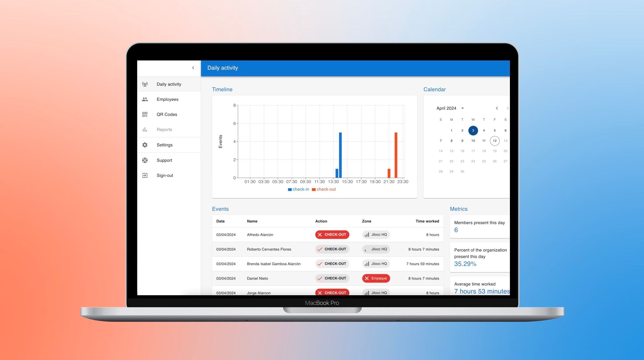644x360 pixels.
Task: Click the Daily activity sidebar icon
Action: (x=145, y=84)
